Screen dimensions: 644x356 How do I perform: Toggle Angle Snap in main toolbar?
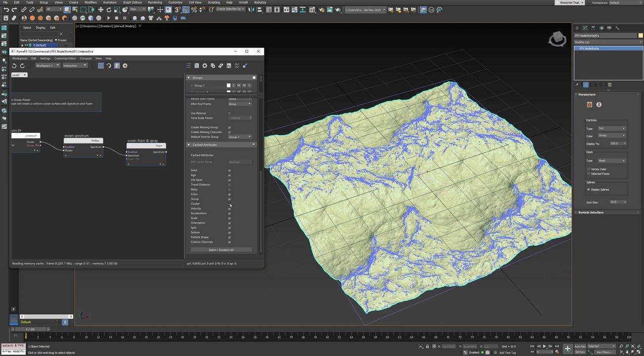click(186, 9)
